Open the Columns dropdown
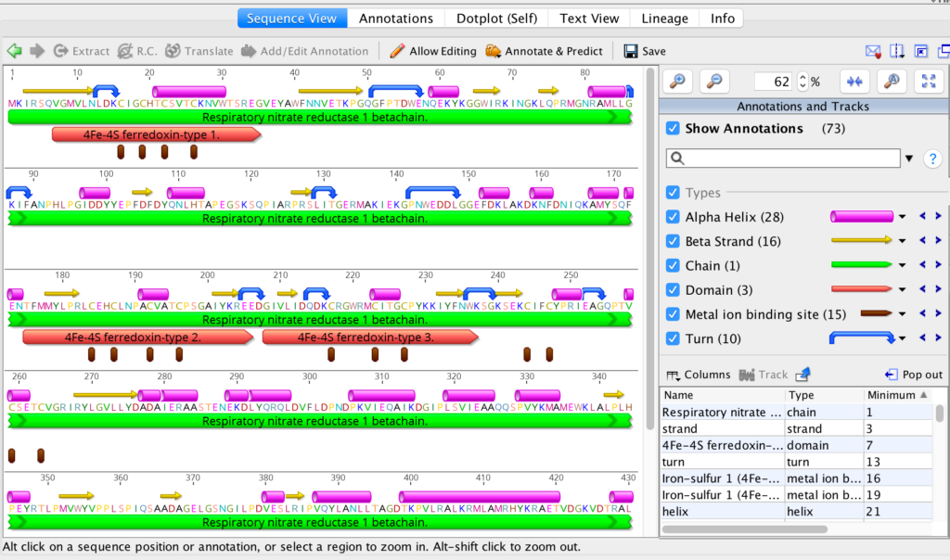The height and width of the screenshot is (560, 950). coord(695,373)
